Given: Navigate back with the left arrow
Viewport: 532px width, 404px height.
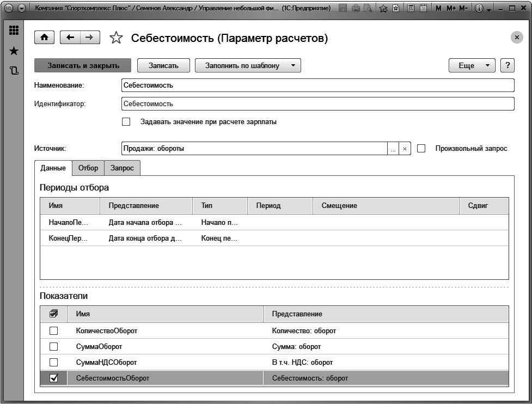Looking at the screenshot, I should pyautogui.click(x=70, y=38).
